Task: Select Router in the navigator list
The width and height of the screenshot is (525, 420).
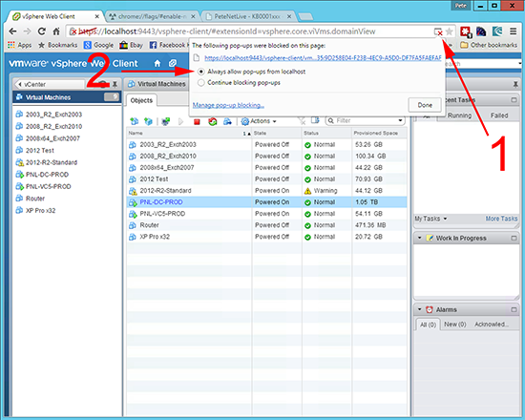Action: click(34, 199)
